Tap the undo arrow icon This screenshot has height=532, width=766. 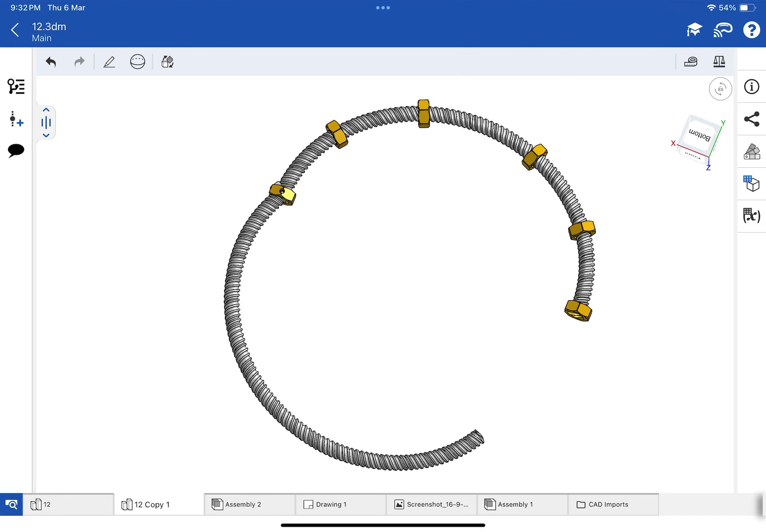pos(51,62)
